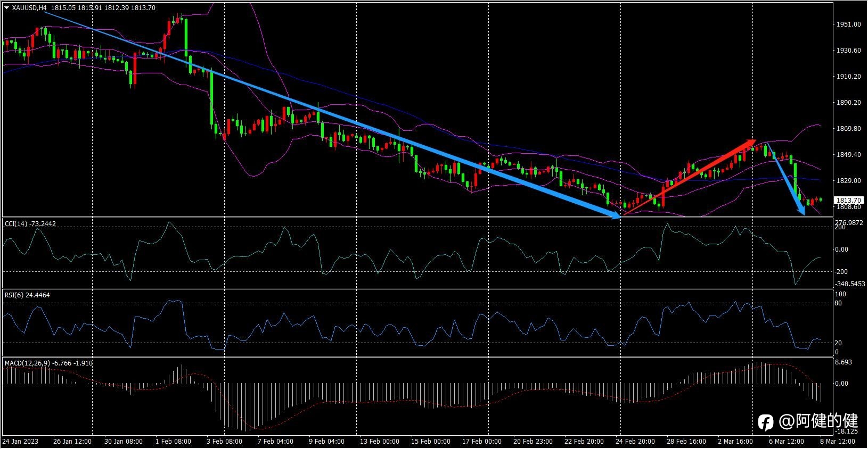Click the 1890.20 price axis label
The height and width of the screenshot is (449, 868).
pyautogui.click(x=849, y=103)
